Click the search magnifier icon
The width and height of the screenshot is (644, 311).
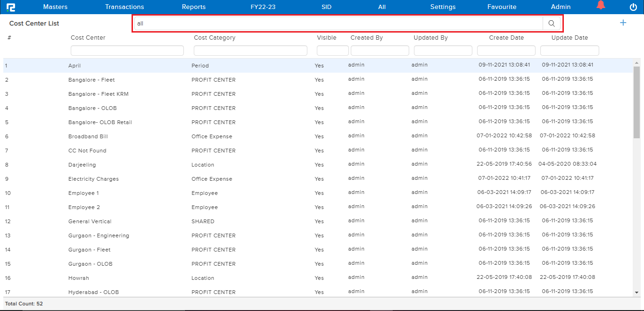click(551, 23)
